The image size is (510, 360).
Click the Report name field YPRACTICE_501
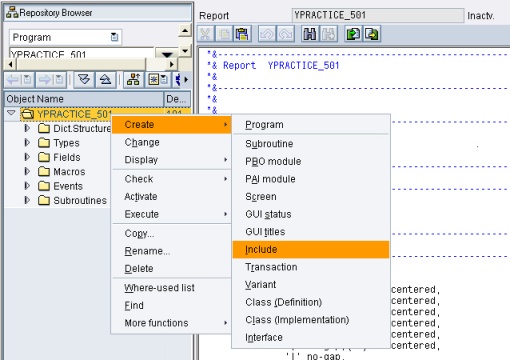[x=378, y=15]
